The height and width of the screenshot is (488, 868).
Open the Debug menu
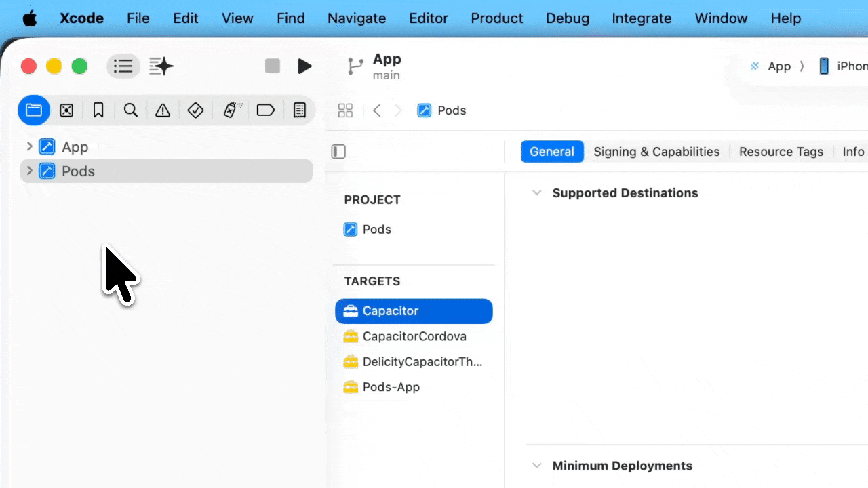(568, 18)
